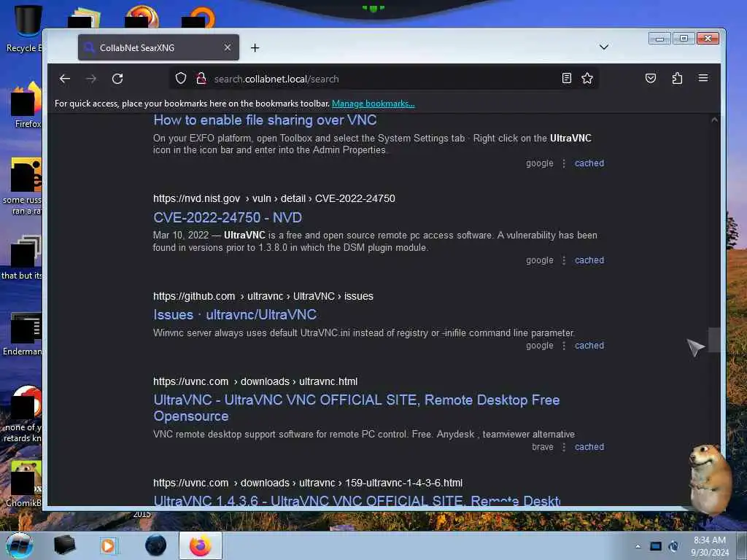Open the UltraVNC 1.4.3.6 result link
Image resolution: width=747 pixels, height=560 pixels.
(356, 500)
